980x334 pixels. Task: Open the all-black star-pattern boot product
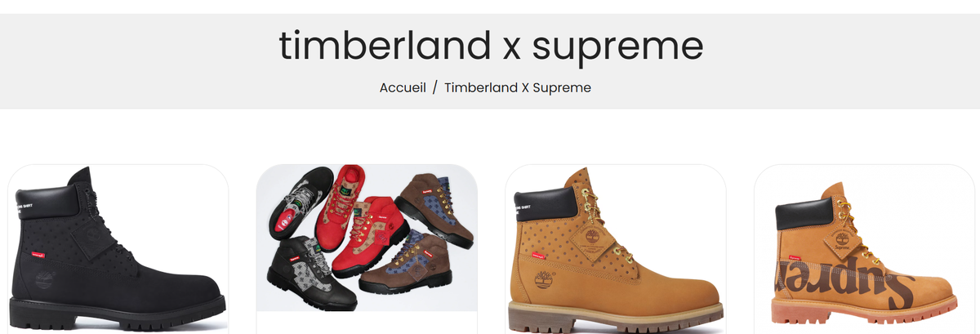click(x=118, y=249)
